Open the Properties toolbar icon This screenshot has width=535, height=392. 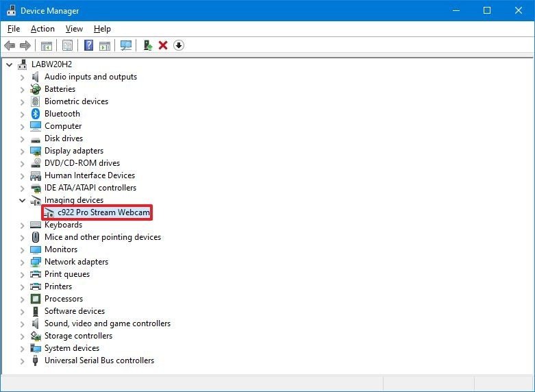[x=67, y=45]
